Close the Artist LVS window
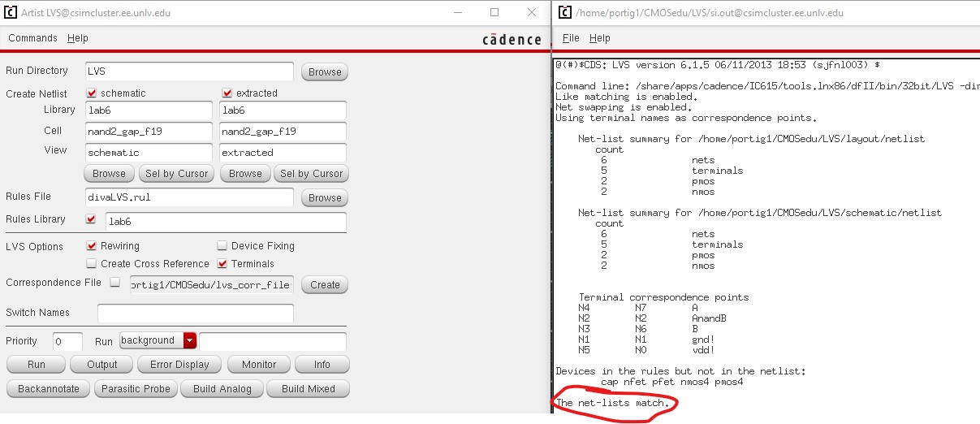The height and width of the screenshot is (424, 980). pos(532,13)
